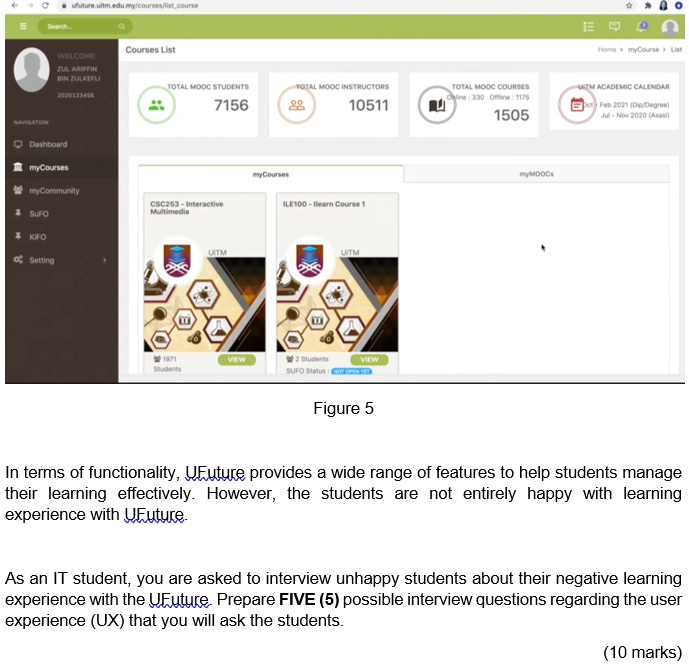Image resolution: width=689 pixels, height=665 pixels.
Task: Open the notifications bell icon
Action: coord(642,26)
